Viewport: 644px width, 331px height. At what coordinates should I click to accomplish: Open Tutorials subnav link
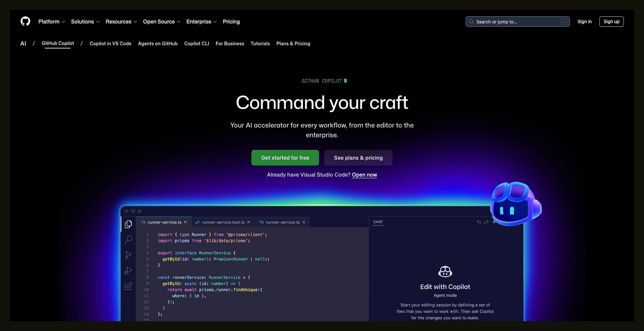click(x=260, y=44)
